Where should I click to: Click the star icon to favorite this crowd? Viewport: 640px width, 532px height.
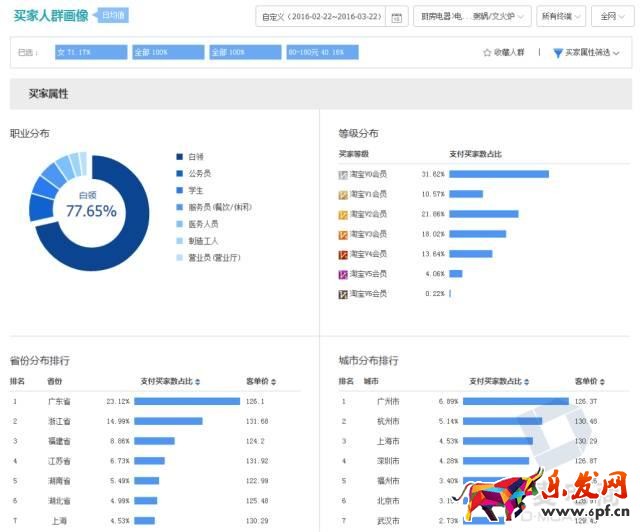point(487,52)
